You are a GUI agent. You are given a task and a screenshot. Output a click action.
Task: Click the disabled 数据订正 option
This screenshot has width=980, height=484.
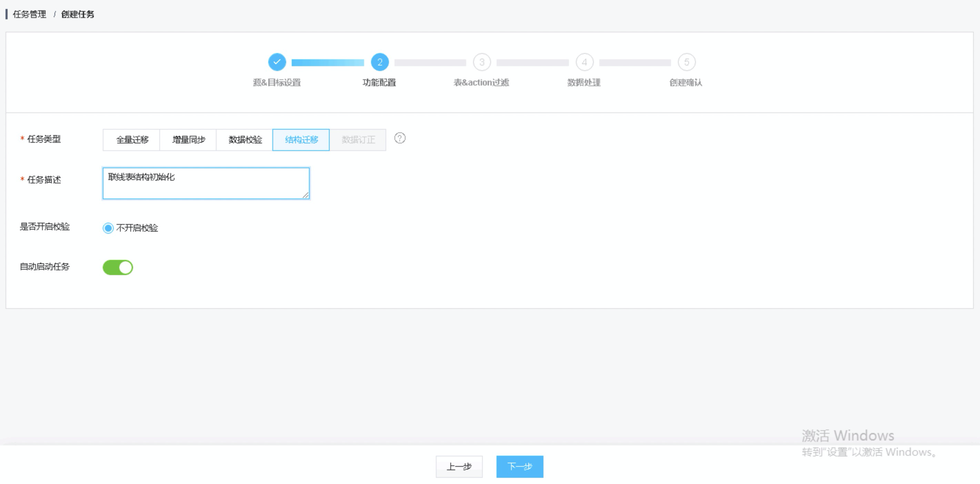[358, 140]
